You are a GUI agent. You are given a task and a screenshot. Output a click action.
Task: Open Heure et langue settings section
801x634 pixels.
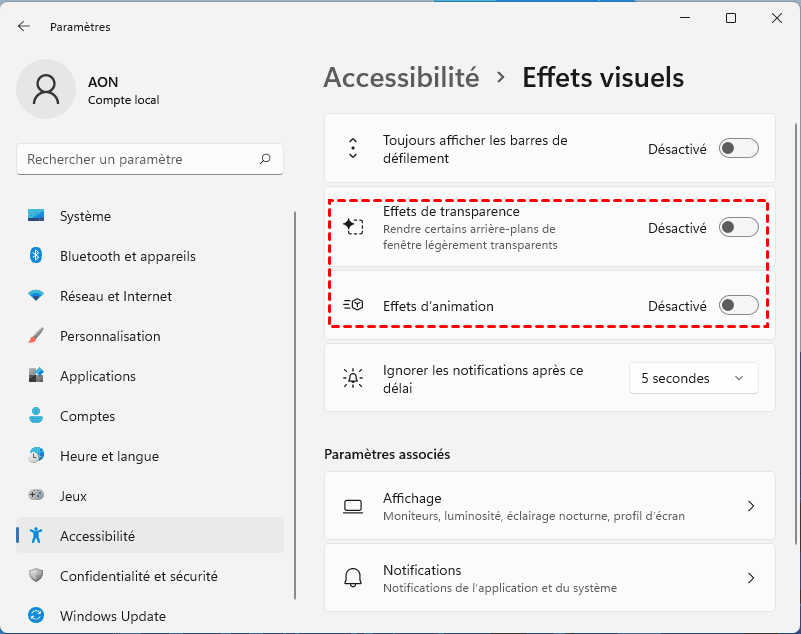point(109,456)
